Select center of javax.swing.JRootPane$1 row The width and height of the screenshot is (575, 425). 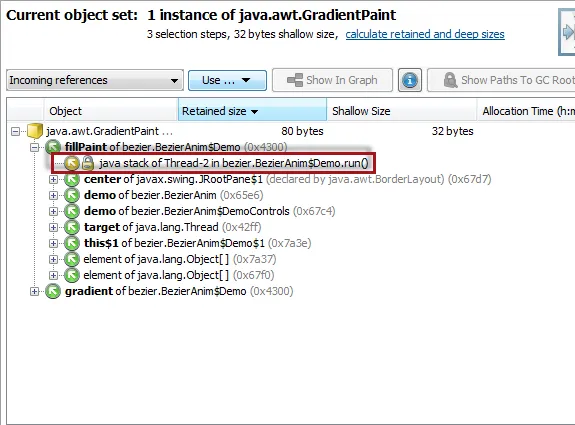point(288,179)
